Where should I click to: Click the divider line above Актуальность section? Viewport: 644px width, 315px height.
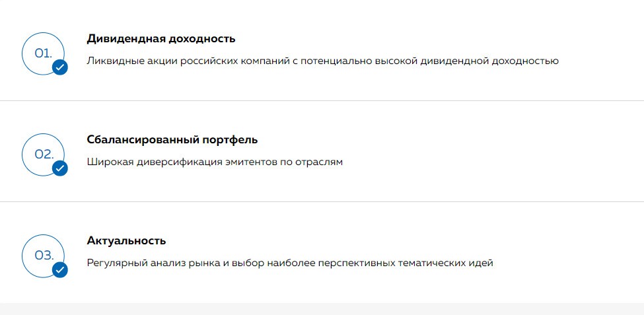pyautogui.click(x=322, y=201)
